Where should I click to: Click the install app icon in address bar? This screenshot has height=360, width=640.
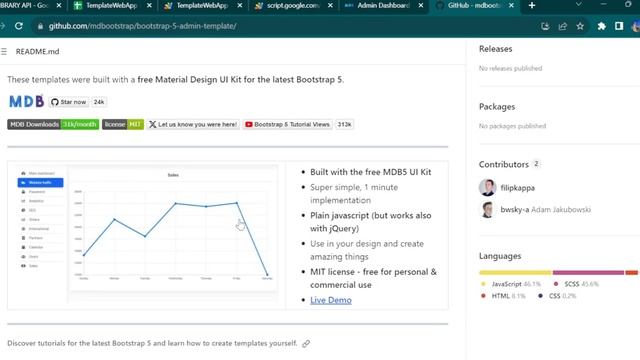coord(545,26)
